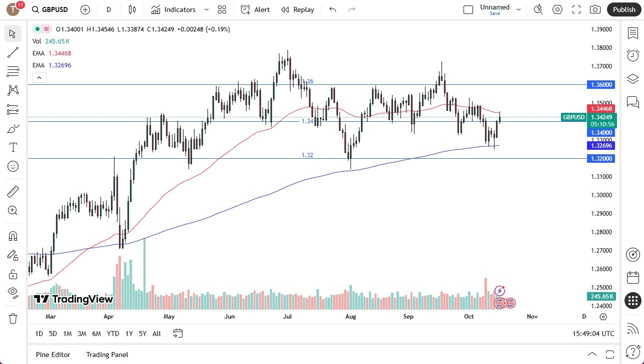
Task: Take a chart snapshot with the camera icon
Action: 595,9
